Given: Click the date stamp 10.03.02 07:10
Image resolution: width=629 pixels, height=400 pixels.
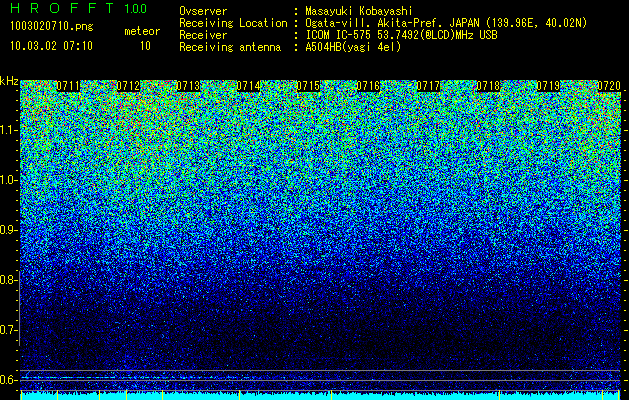Looking at the screenshot, I should point(52,46).
